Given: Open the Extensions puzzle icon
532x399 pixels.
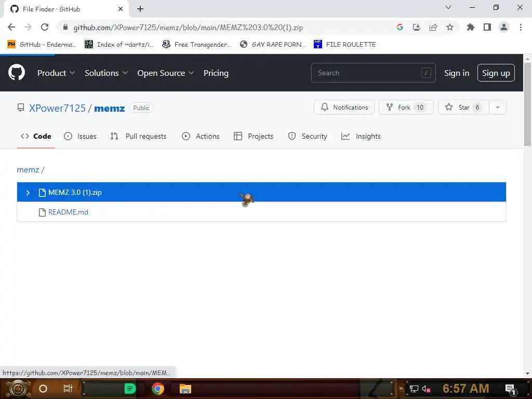Looking at the screenshot, I should [471, 27].
